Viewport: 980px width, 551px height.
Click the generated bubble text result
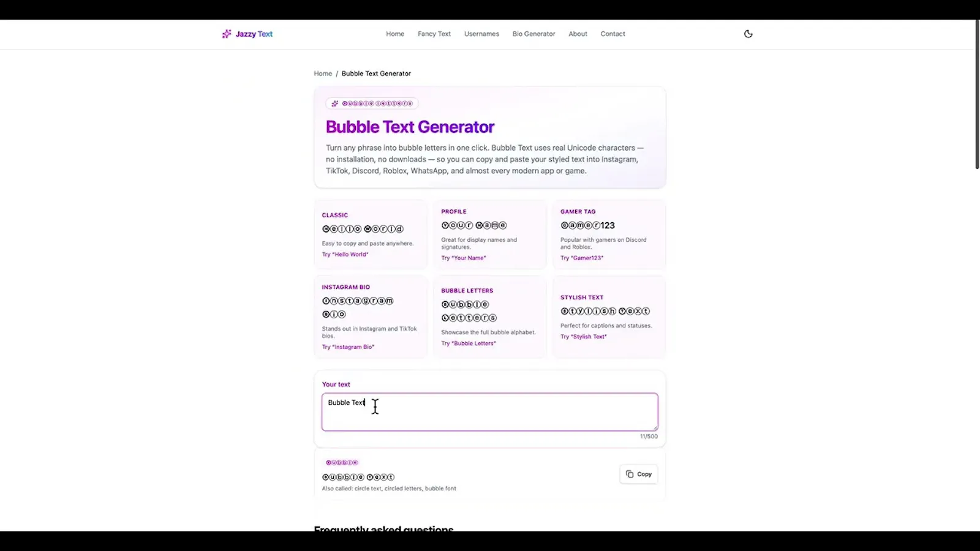[358, 477]
